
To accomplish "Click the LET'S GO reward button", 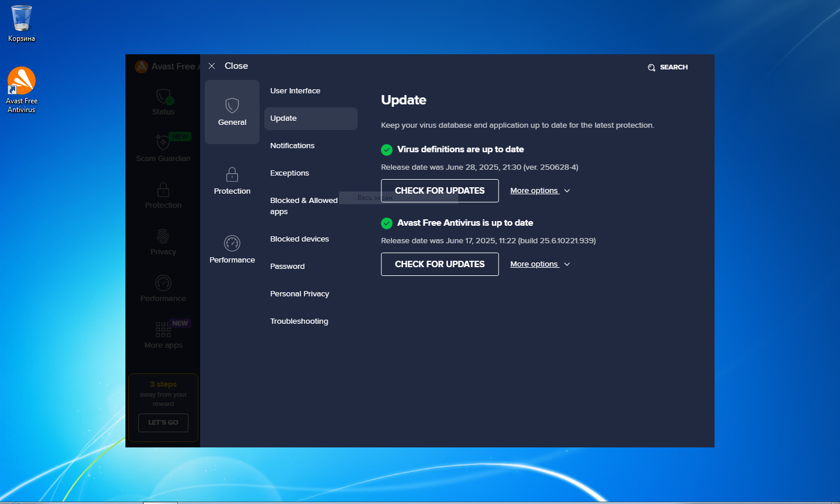I will [x=163, y=423].
